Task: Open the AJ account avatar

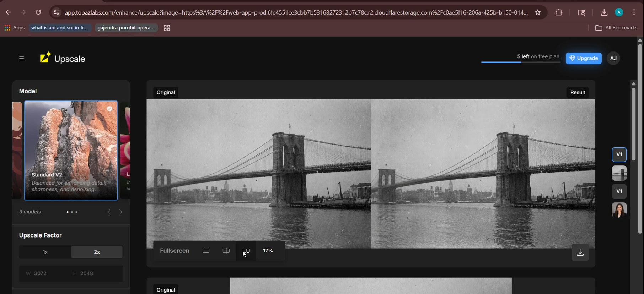Action: 613,58
